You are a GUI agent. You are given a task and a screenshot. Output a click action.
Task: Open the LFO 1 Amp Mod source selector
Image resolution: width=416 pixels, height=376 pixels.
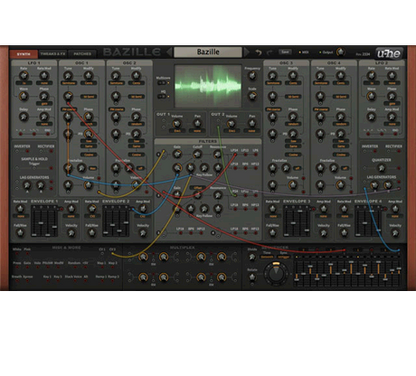(44, 124)
